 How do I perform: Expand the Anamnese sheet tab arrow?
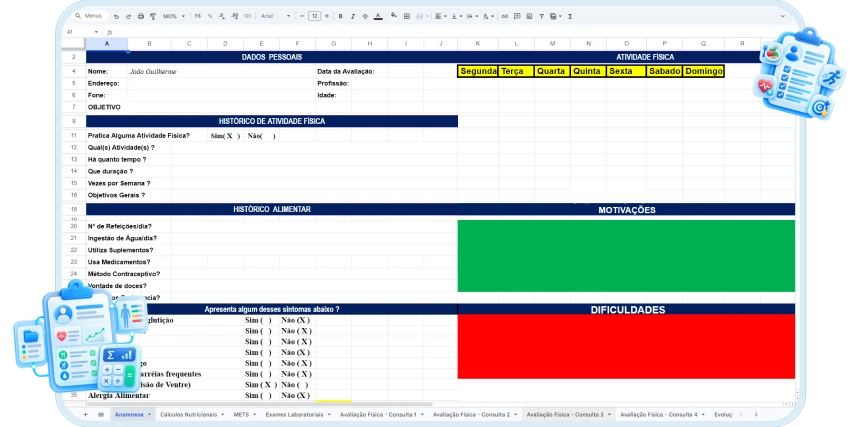(x=149, y=415)
